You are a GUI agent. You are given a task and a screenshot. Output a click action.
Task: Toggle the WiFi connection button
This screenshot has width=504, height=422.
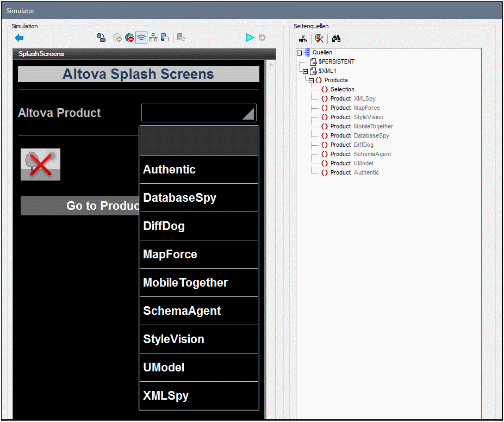pyautogui.click(x=141, y=38)
